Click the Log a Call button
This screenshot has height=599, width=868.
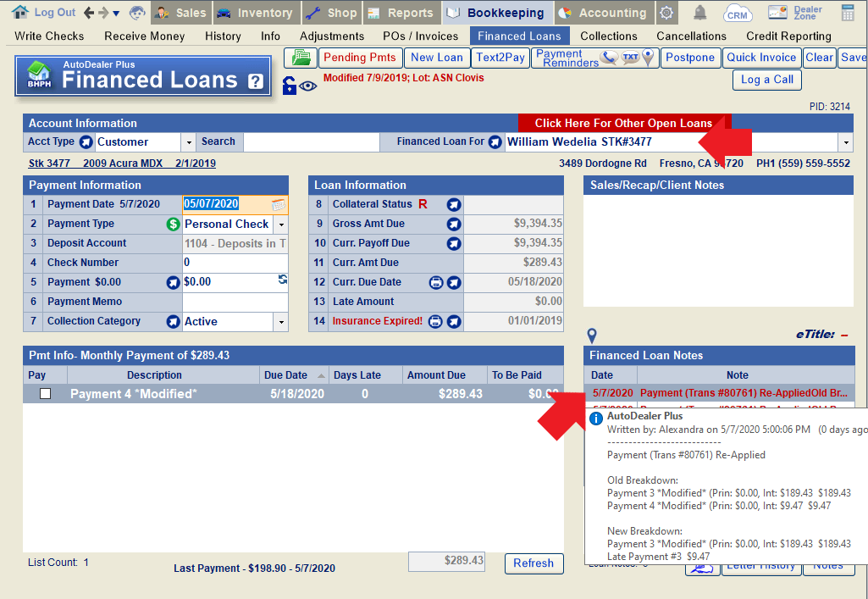(x=766, y=80)
